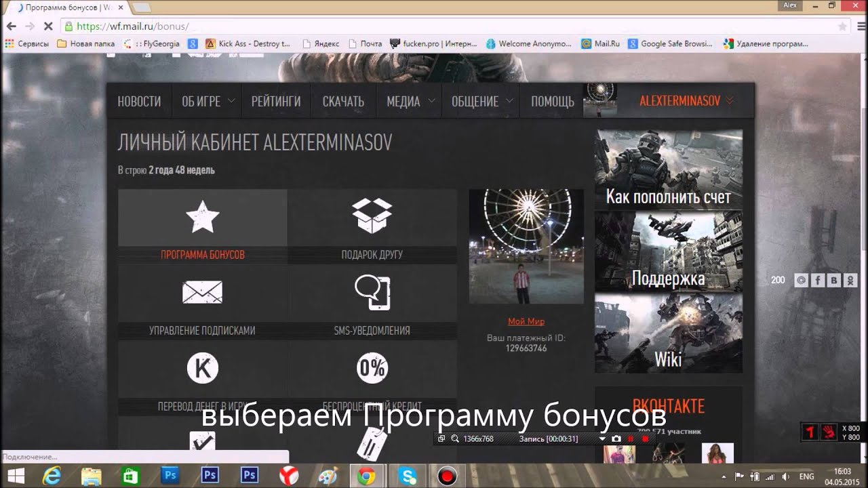Open the Поддержка banner

coord(669,251)
